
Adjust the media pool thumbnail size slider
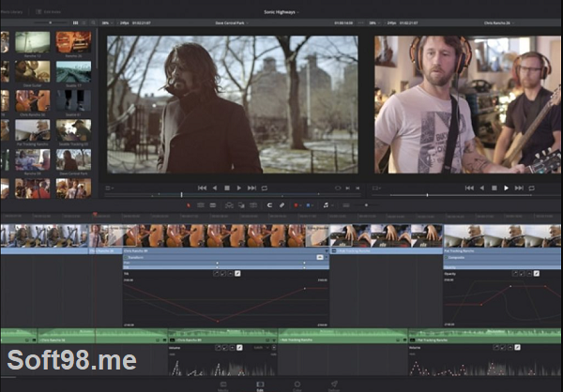51,23
